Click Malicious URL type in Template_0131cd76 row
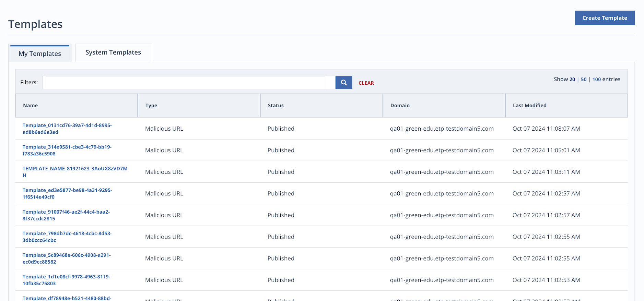This screenshot has height=301, width=644. pos(164,129)
